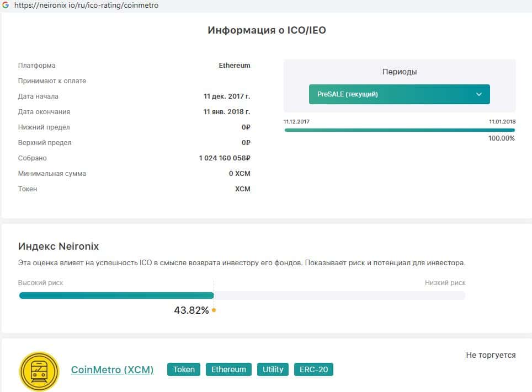Click the Индекс Neironix heading
The height and width of the screenshot is (392, 532).
[58, 246]
